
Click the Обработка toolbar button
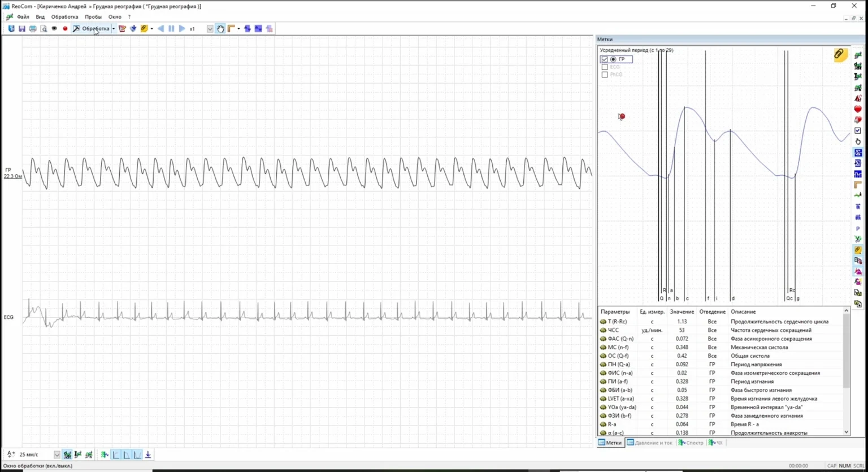91,28
